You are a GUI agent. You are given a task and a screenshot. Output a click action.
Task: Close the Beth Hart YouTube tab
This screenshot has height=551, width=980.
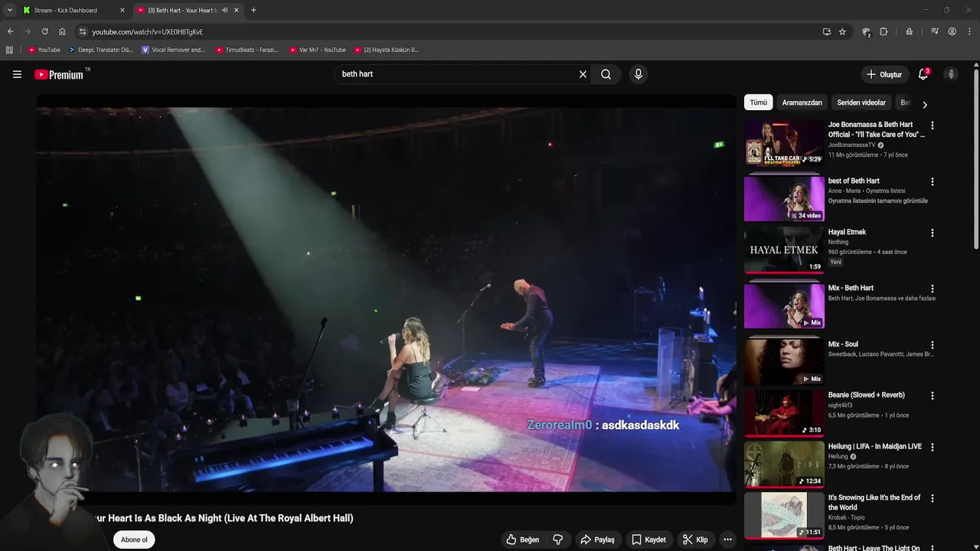click(x=236, y=10)
